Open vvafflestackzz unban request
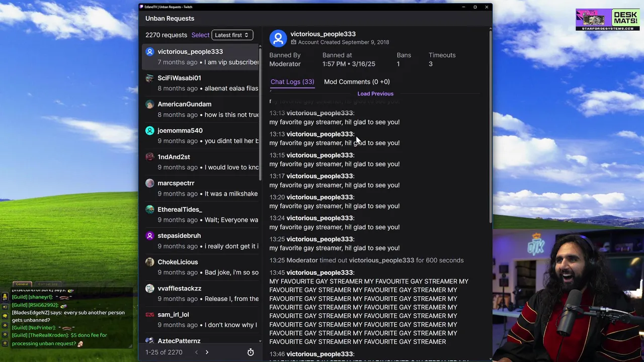 point(200,294)
